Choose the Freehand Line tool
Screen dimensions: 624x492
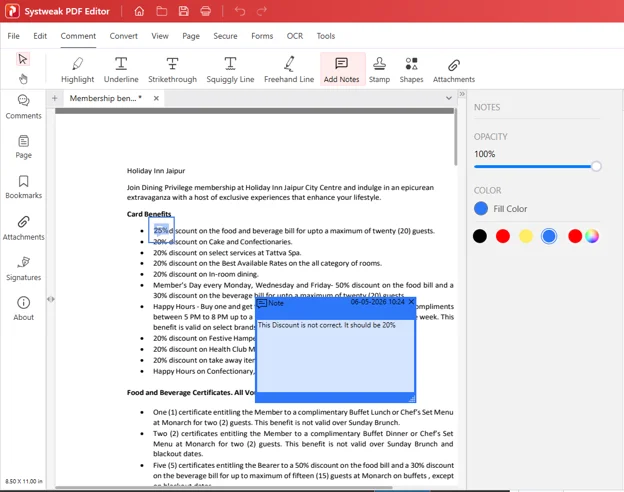pyautogui.click(x=289, y=70)
